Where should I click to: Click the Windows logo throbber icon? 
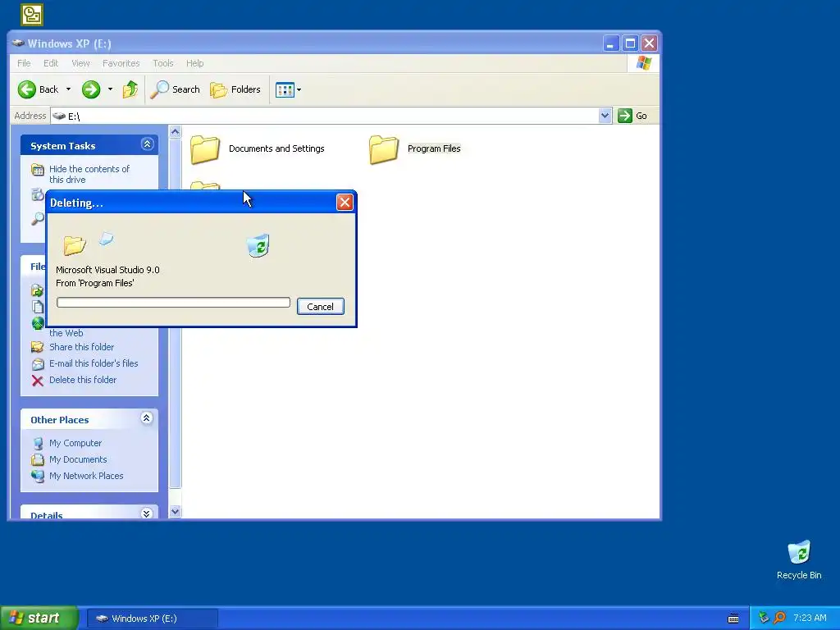[643, 63]
